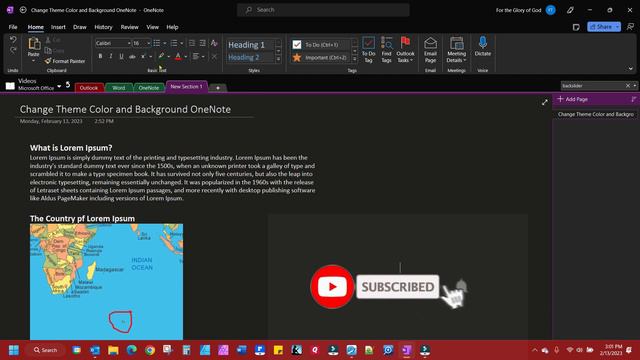
Task: Open the Outlook section tab
Action: tap(89, 88)
